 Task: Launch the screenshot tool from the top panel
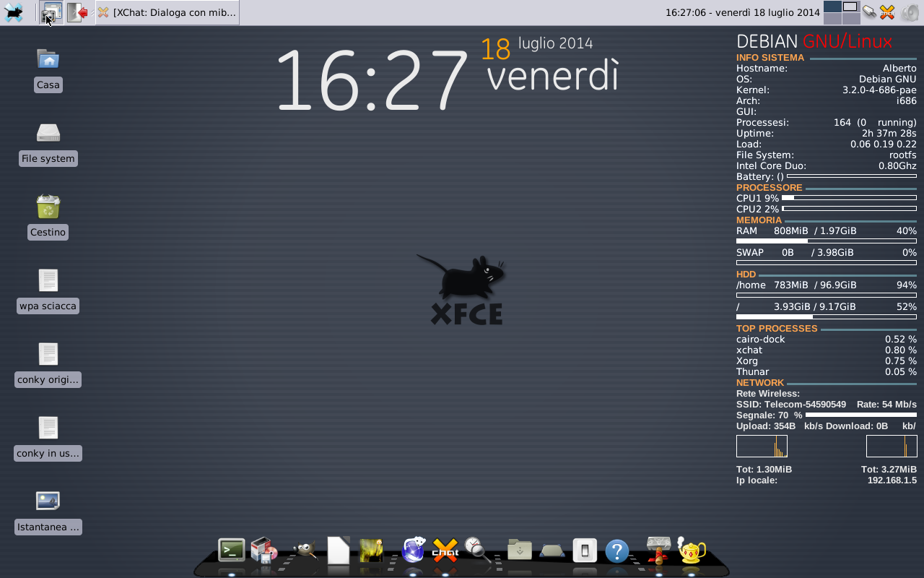coord(51,12)
